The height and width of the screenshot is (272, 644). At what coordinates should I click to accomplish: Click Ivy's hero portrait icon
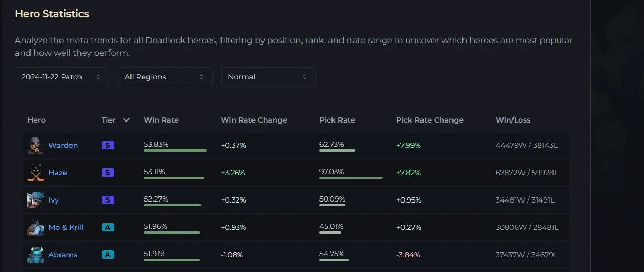click(x=35, y=200)
